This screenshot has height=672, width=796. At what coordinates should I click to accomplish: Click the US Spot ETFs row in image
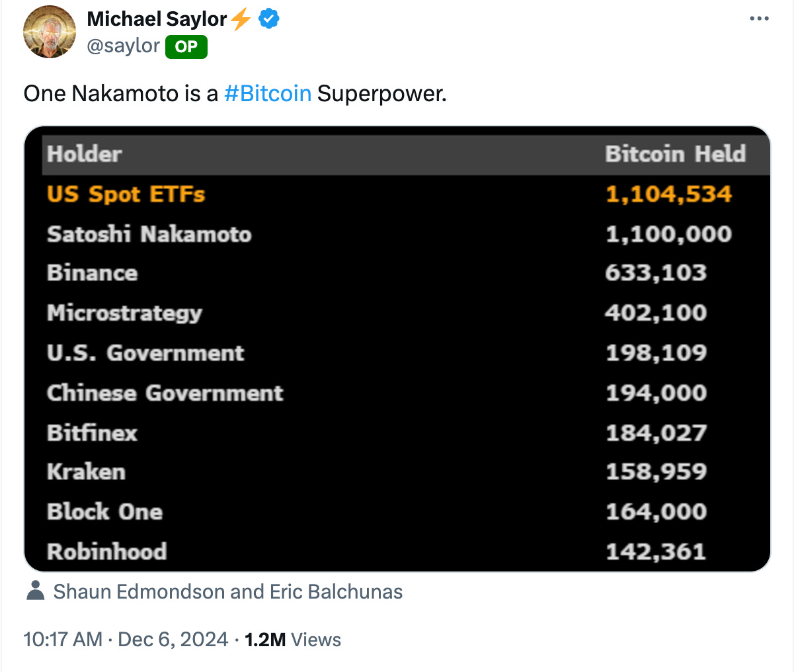click(x=406, y=194)
